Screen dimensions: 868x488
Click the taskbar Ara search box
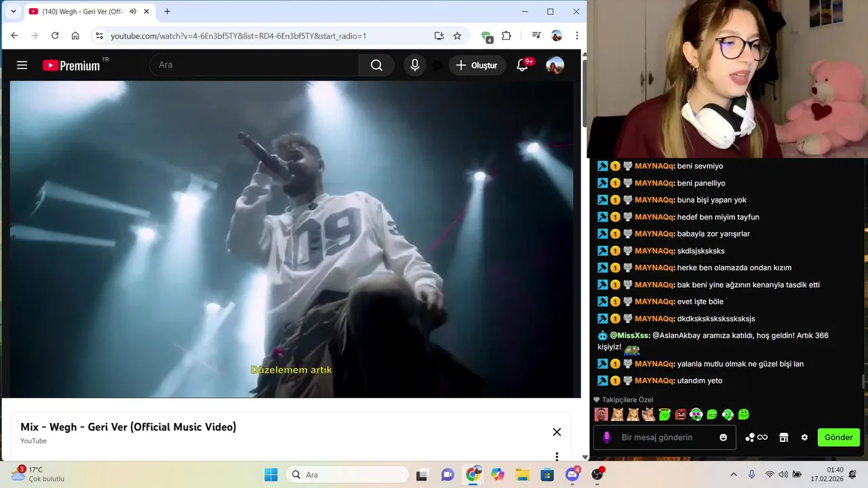point(347,474)
